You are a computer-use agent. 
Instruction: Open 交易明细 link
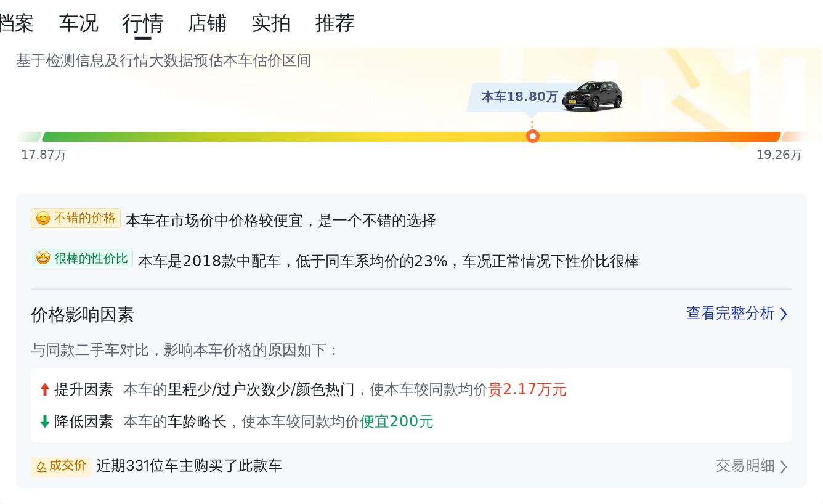coord(745,466)
